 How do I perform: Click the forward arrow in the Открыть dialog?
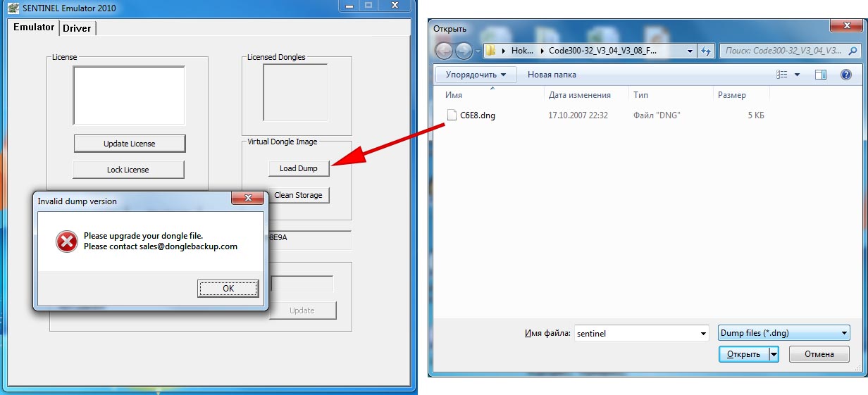tap(464, 51)
